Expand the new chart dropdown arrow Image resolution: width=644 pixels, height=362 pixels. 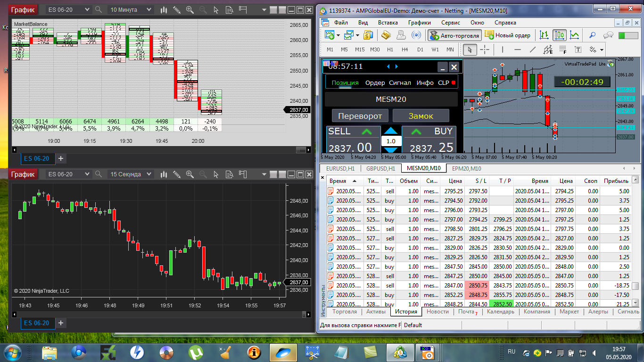click(x=338, y=35)
